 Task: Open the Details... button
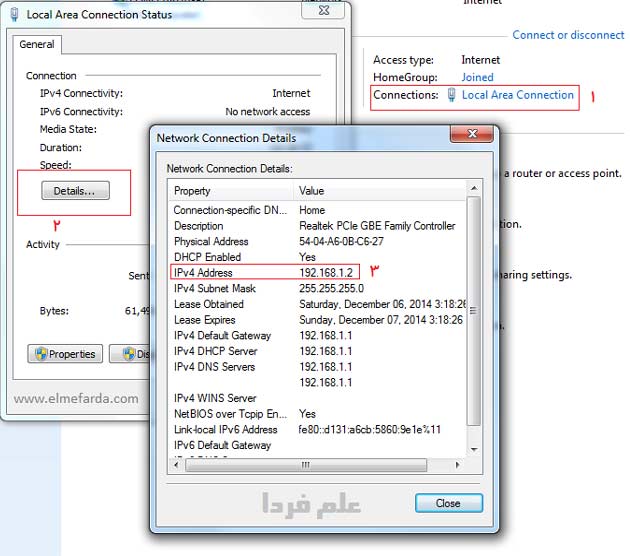[x=75, y=189]
